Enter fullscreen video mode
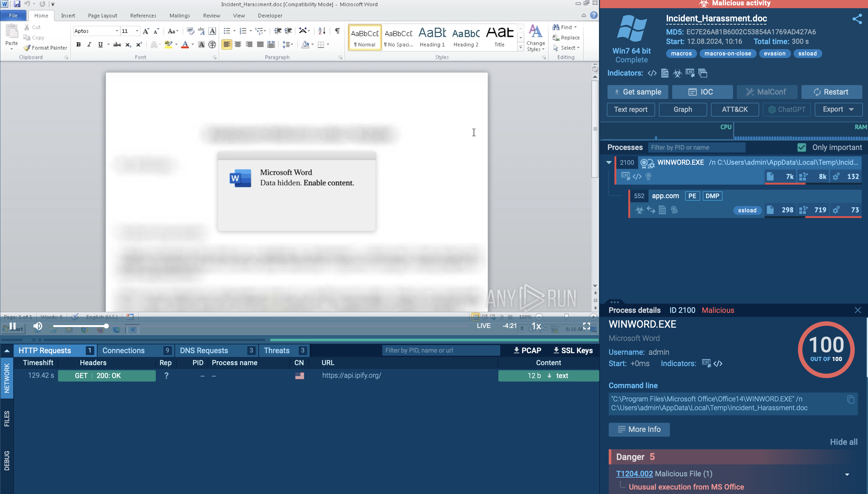868x494 pixels. click(x=586, y=326)
